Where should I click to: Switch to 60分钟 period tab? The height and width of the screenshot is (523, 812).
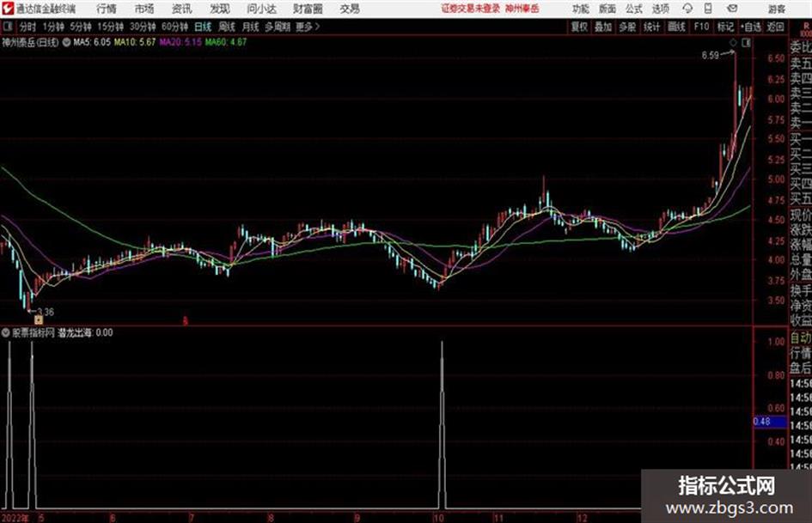[x=174, y=27]
